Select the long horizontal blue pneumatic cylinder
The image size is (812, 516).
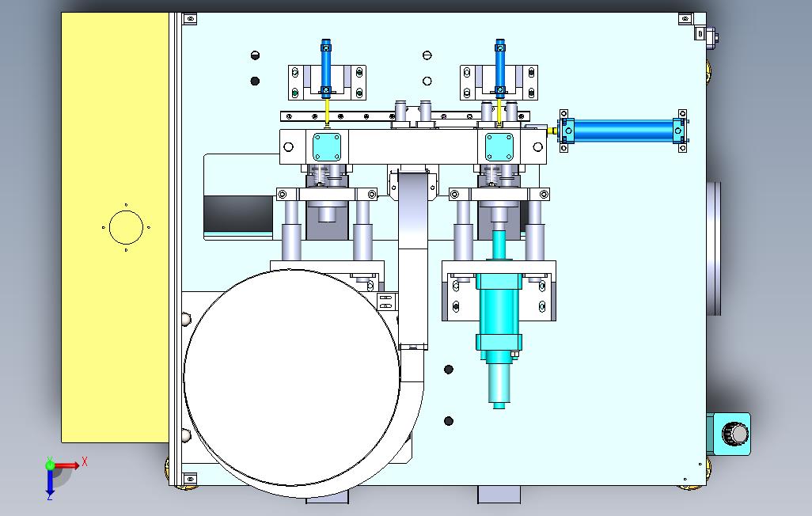click(623, 131)
